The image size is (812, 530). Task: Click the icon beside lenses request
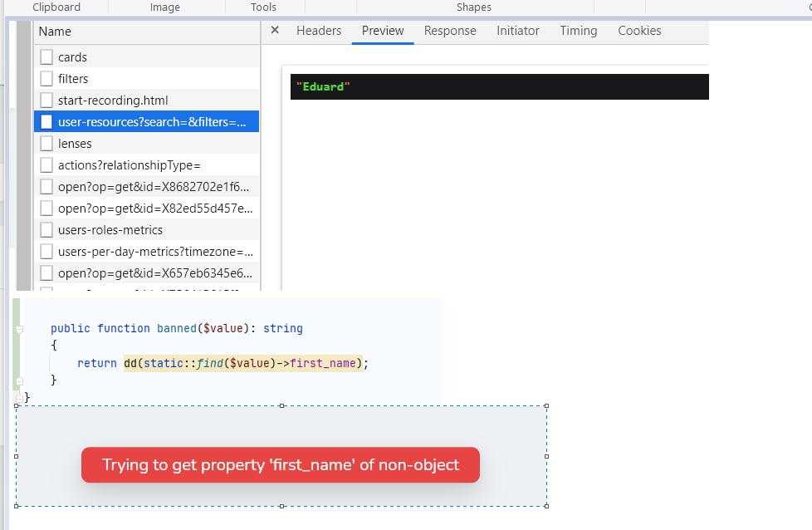click(46, 144)
